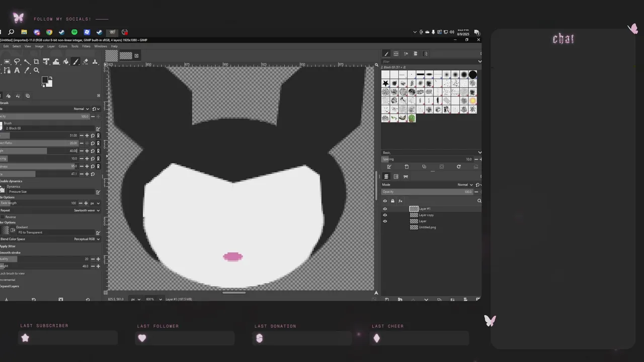Toggle visibility of Layer #1
The height and width of the screenshot is (362, 644).
385,209
